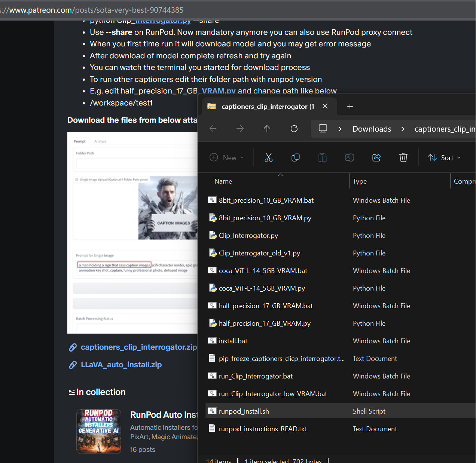Click the half_precision_17_GB_VRAM.py Python icon
The width and height of the screenshot is (476, 463).
pyautogui.click(x=213, y=323)
